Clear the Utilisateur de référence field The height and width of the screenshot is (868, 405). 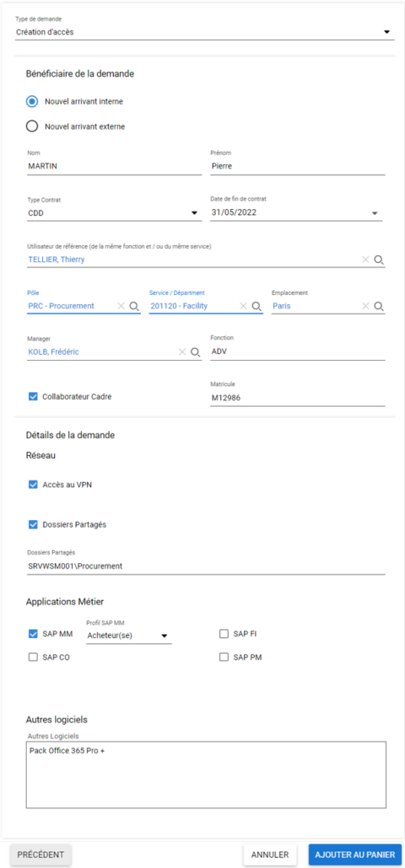365,259
